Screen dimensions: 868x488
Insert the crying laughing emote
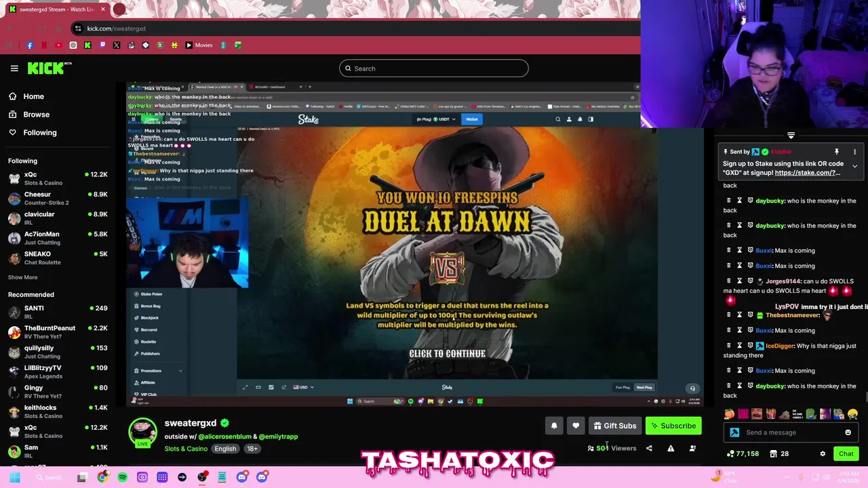852,414
